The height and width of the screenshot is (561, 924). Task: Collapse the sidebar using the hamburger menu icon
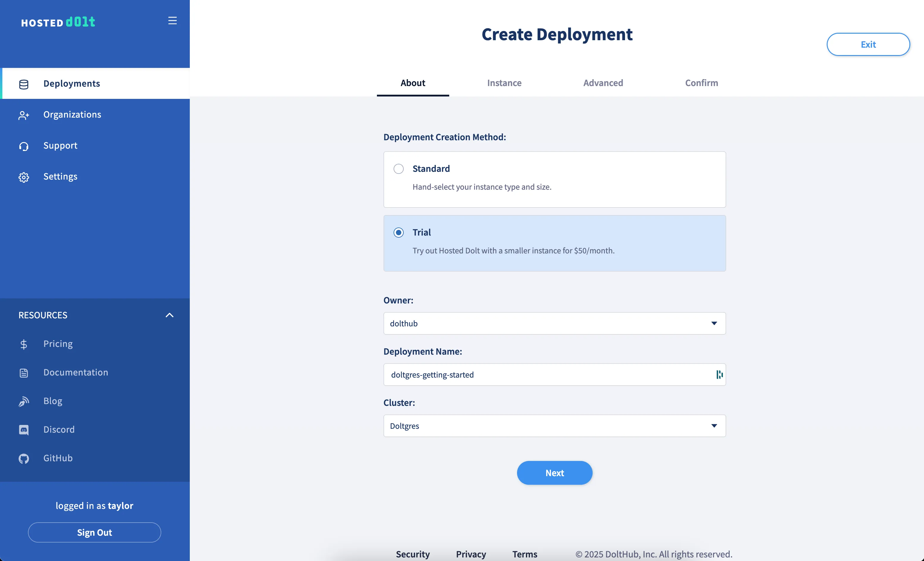coord(172,20)
